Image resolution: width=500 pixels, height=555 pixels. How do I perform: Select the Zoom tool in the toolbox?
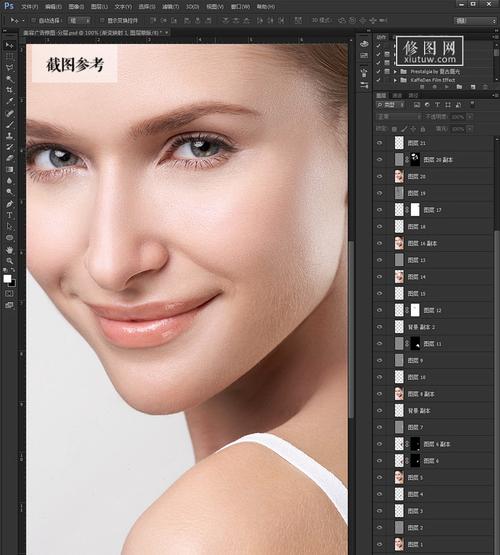[x=10, y=261]
